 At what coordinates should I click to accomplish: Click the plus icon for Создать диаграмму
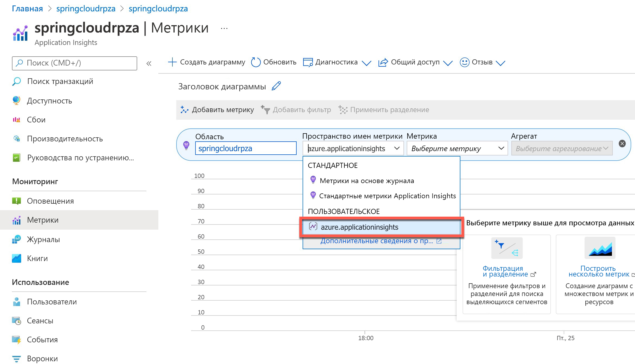(x=172, y=62)
